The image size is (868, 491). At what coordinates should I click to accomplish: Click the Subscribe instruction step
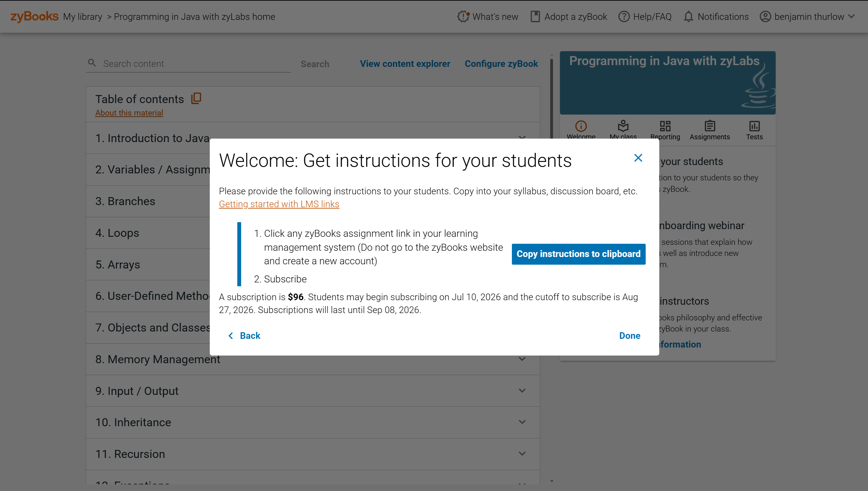point(285,279)
